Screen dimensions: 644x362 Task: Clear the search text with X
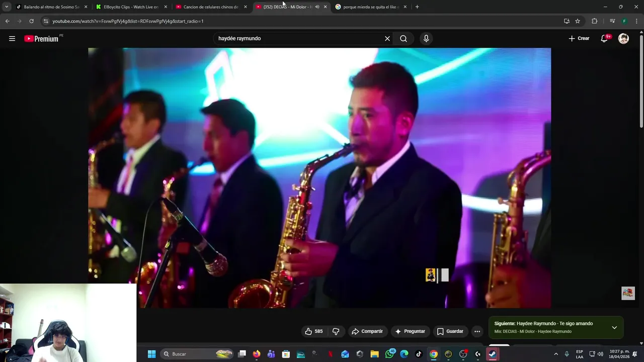pos(387,39)
